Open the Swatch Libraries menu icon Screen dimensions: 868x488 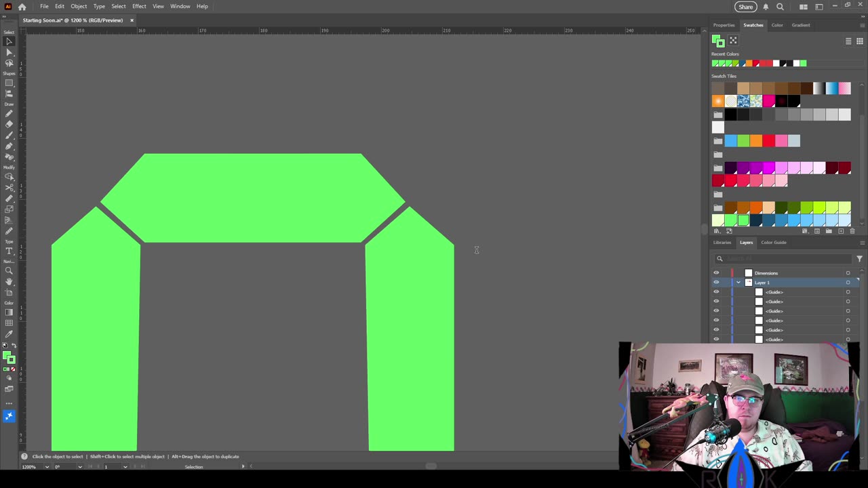coord(717,231)
